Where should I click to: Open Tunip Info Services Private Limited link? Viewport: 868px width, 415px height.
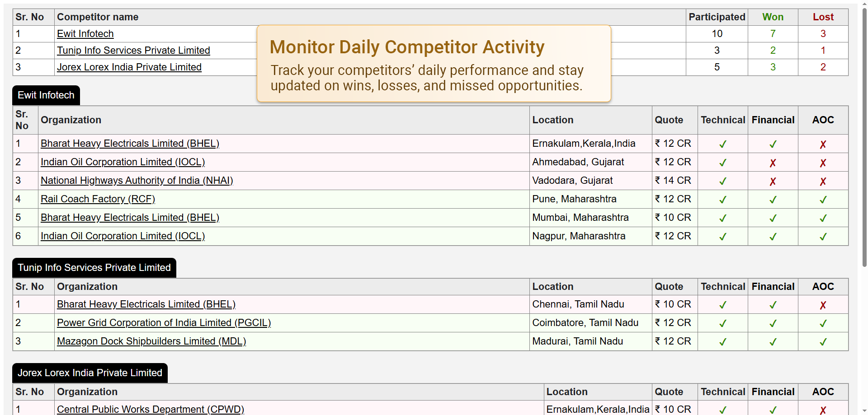pyautogui.click(x=133, y=51)
